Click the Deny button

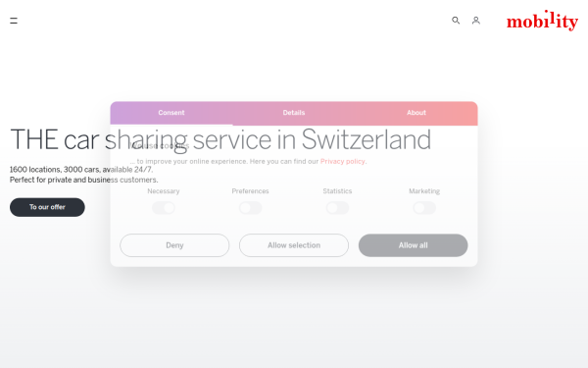click(174, 245)
